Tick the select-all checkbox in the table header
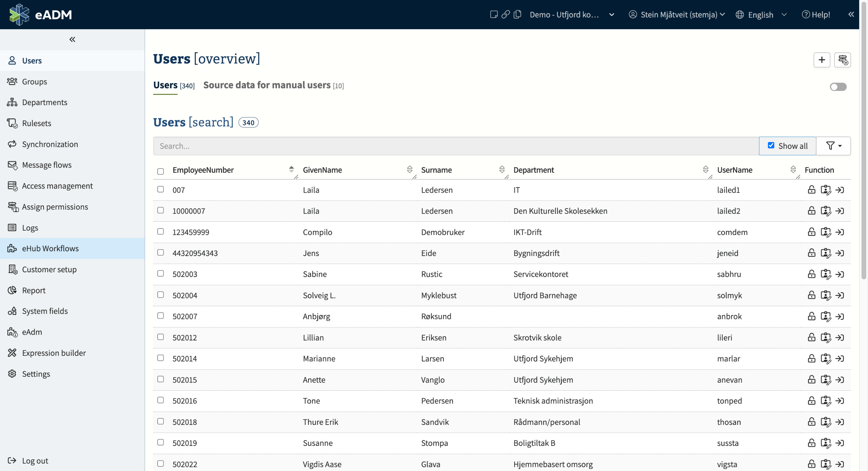Viewport: 868px width, 471px height. [161, 171]
